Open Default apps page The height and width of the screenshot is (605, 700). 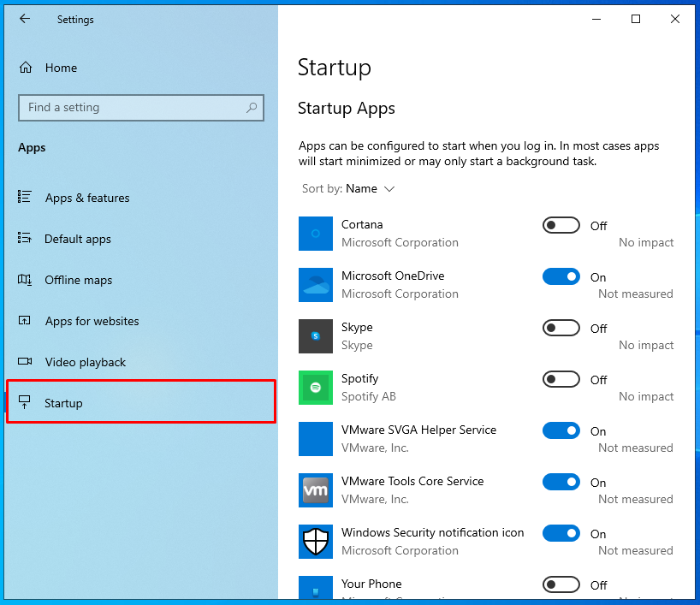pyautogui.click(x=140, y=239)
